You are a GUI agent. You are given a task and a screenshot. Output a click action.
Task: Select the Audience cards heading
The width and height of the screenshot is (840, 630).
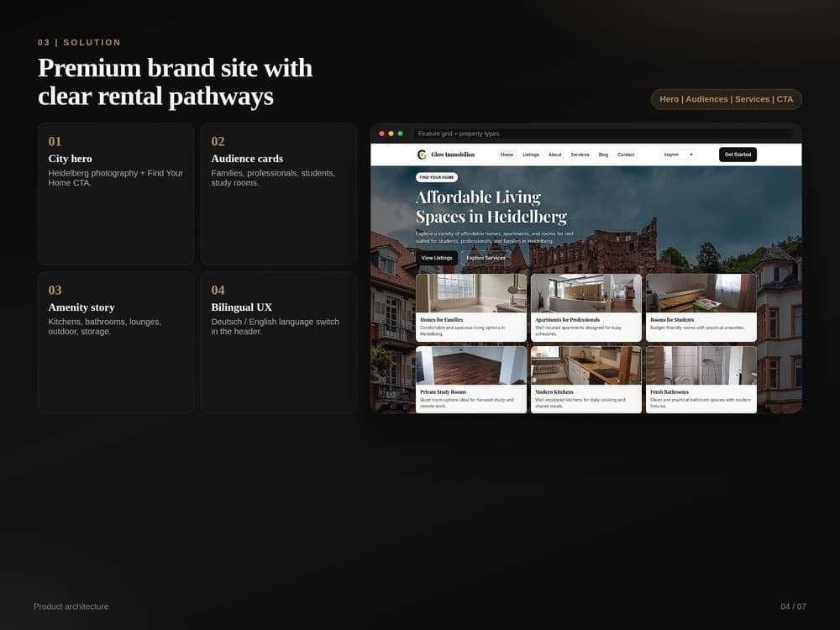(247, 159)
